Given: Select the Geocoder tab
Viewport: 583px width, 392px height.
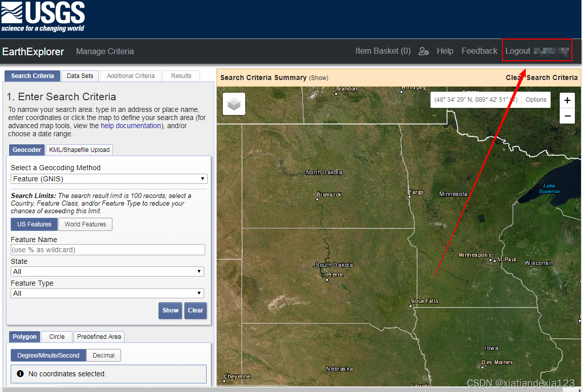Looking at the screenshot, I should pyautogui.click(x=27, y=150).
